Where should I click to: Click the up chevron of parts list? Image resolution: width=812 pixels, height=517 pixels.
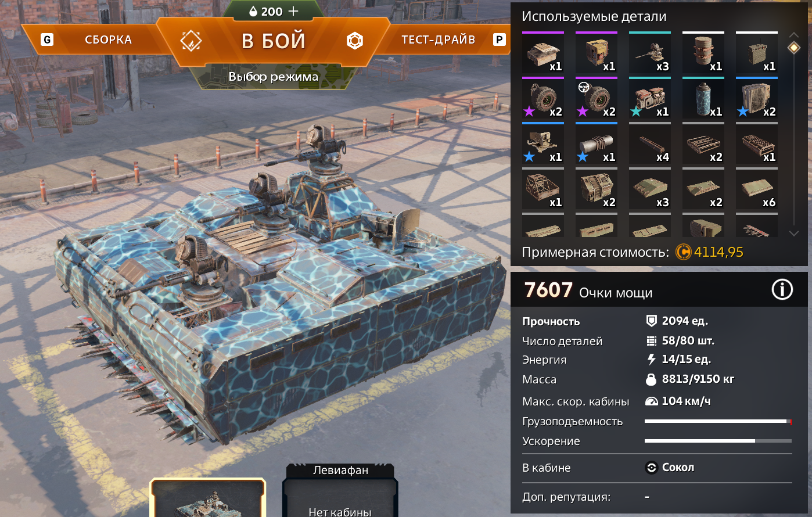pyautogui.click(x=794, y=35)
